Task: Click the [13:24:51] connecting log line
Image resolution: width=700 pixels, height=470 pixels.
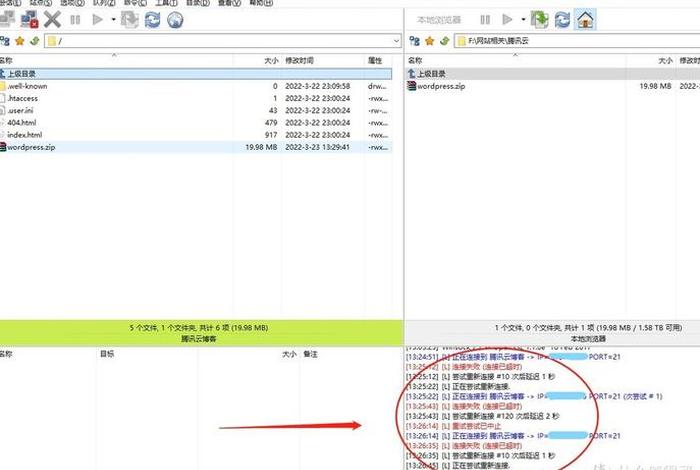Action: [x=513, y=357]
